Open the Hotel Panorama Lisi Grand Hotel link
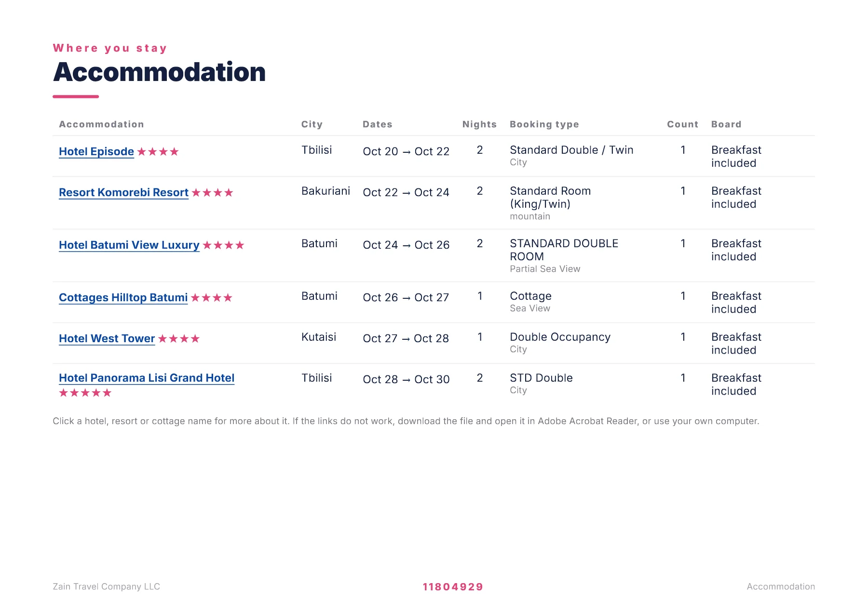This screenshot has width=868, height=613. [x=147, y=378]
